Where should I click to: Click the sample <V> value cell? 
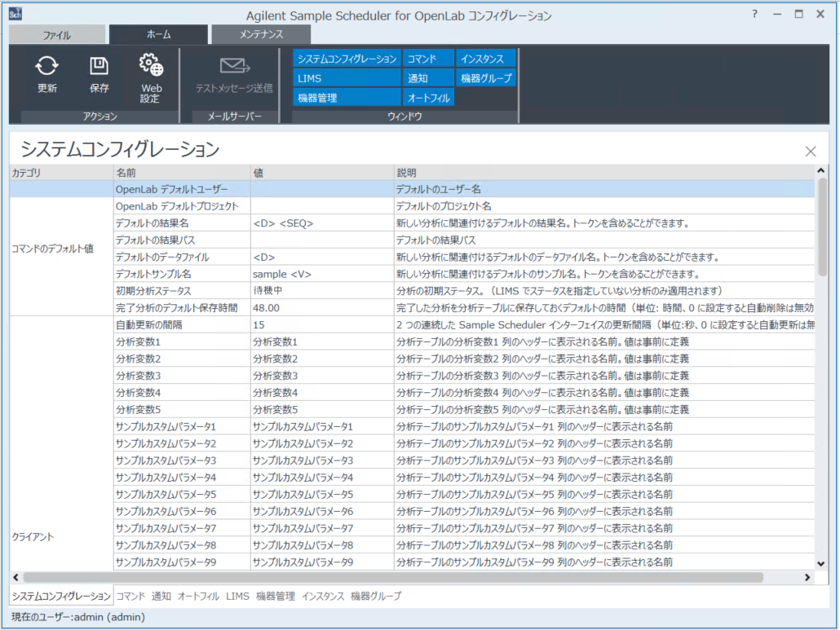322,274
